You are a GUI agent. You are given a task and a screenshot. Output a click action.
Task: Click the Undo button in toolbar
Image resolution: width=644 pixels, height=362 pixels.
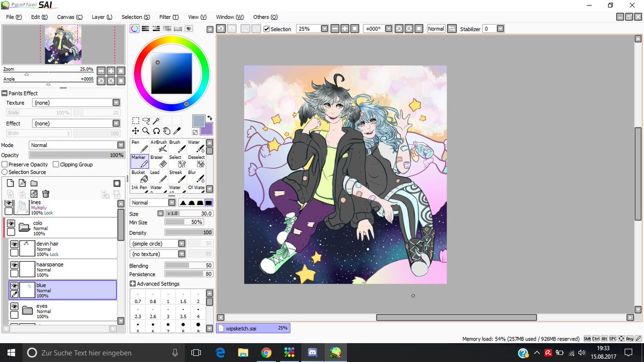(x=221, y=29)
